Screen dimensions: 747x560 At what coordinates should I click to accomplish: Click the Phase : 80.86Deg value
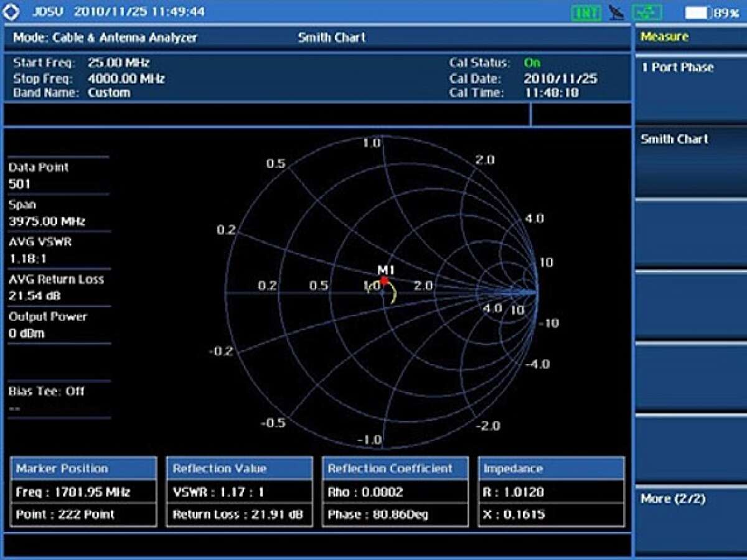pos(395,515)
